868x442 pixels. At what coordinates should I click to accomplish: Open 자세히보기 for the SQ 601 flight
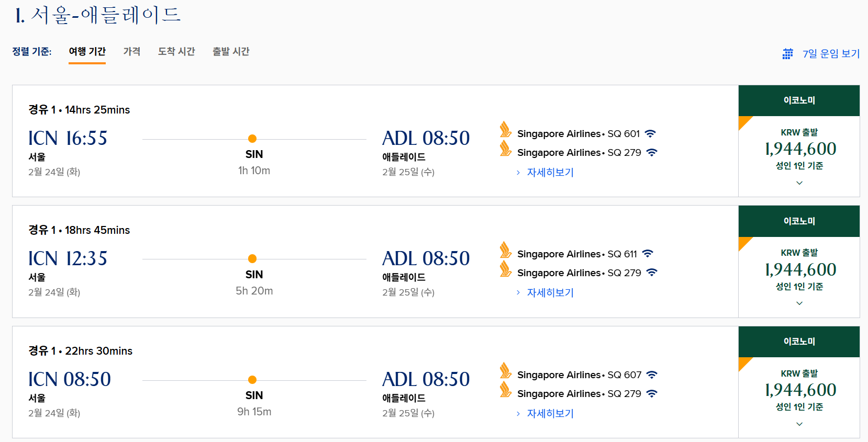[x=550, y=172]
